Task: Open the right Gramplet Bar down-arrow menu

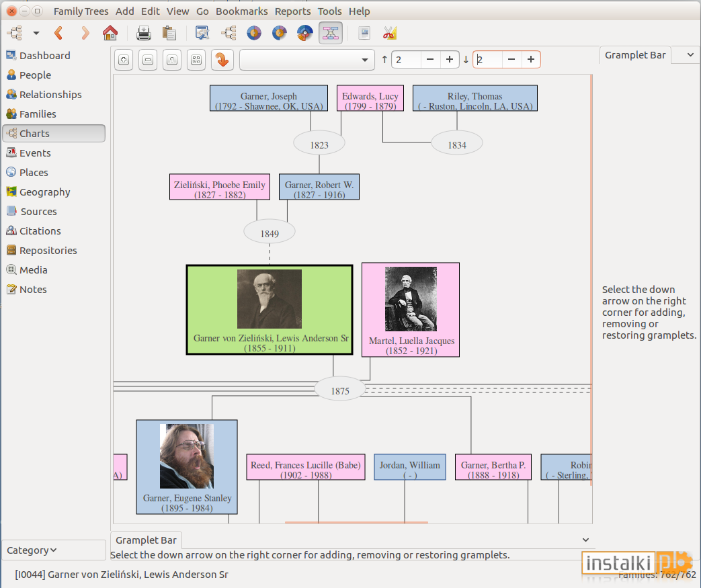Action: click(x=690, y=55)
